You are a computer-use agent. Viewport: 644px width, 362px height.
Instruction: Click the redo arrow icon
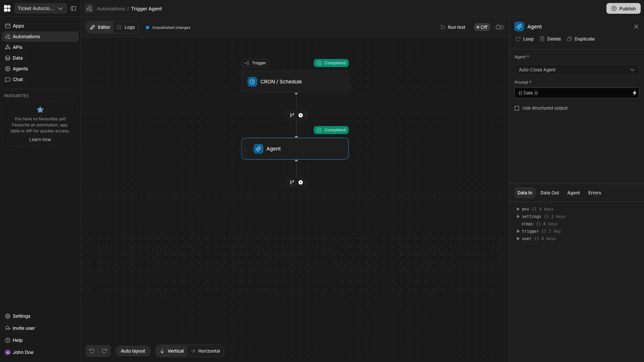104,351
